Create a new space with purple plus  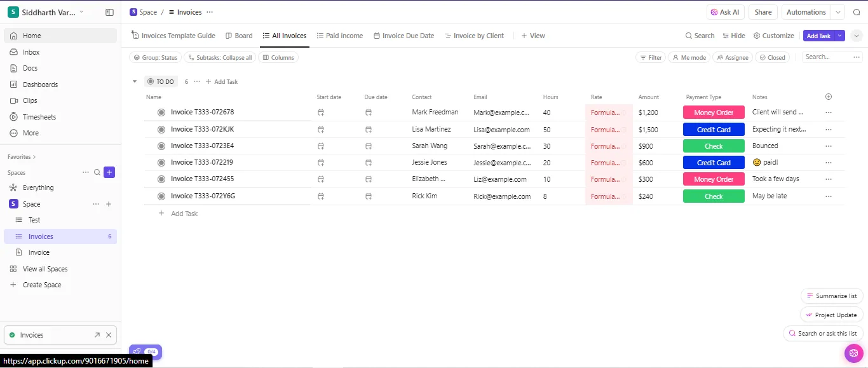[x=109, y=172]
